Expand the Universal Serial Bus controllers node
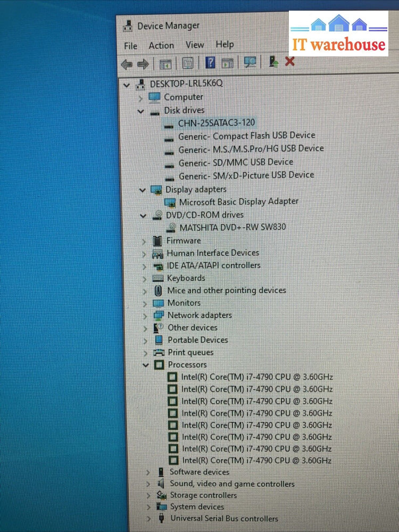The image size is (399, 532). tap(148, 519)
